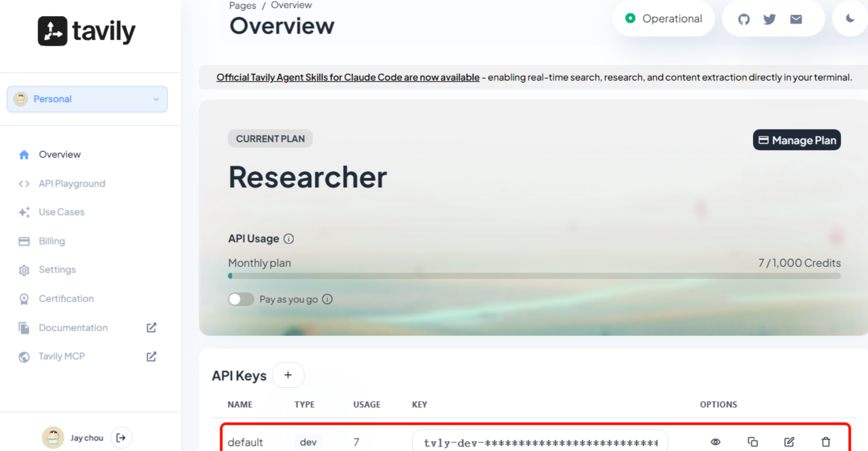Click the Twitter bird icon
This screenshot has width=868, height=451.
pos(769,19)
